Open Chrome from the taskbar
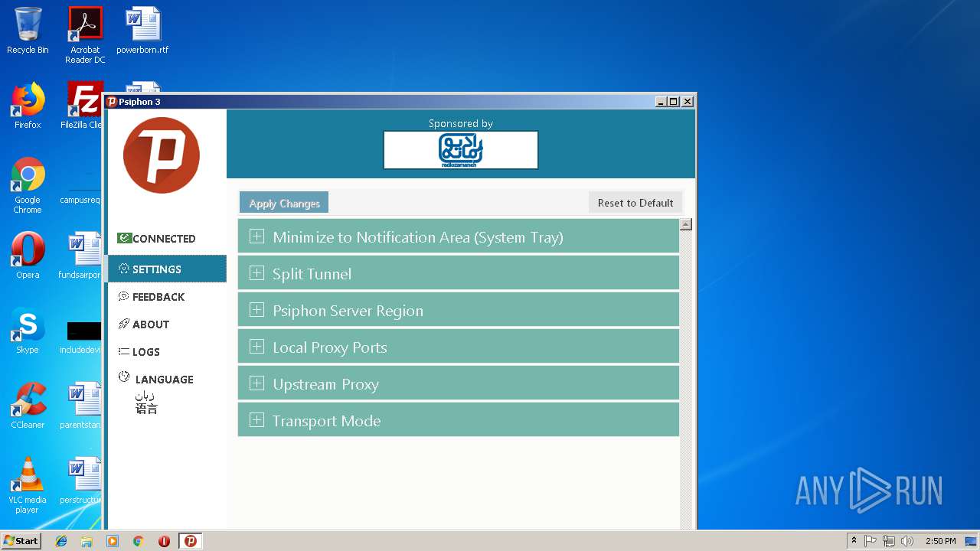 point(138,541)
